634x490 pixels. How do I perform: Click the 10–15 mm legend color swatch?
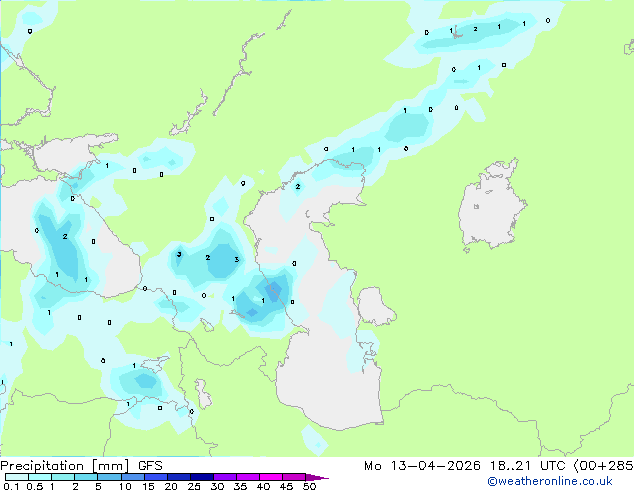(133, 477)
